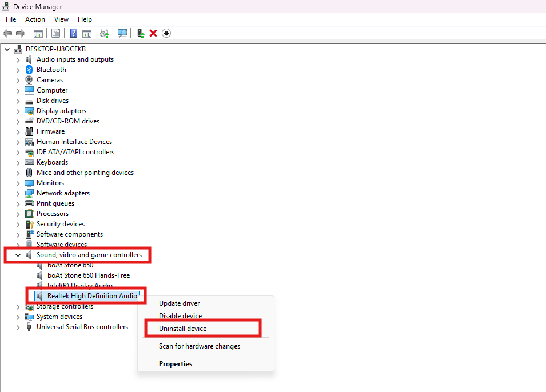Viewport: 546px width, 392px height.
Task: Select Uninstall device in context menu
Action: click(x=182, y=329)
